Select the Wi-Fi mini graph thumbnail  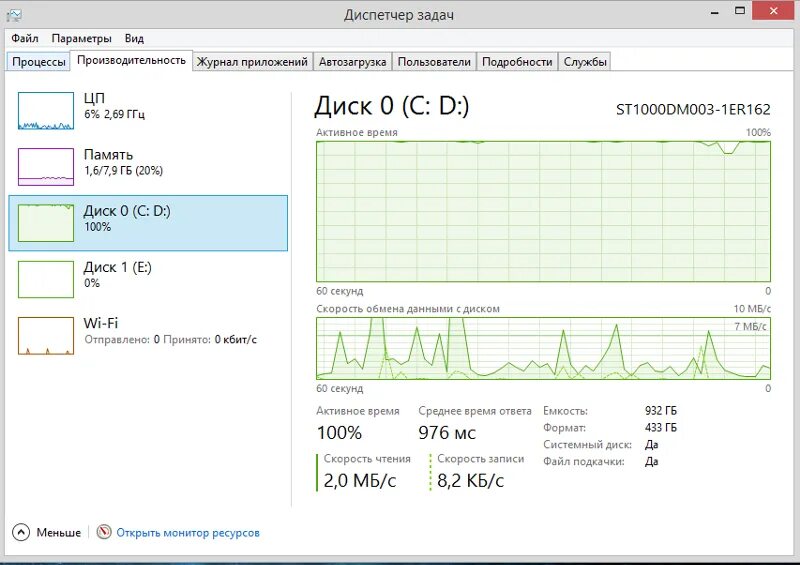click(46, 335)
